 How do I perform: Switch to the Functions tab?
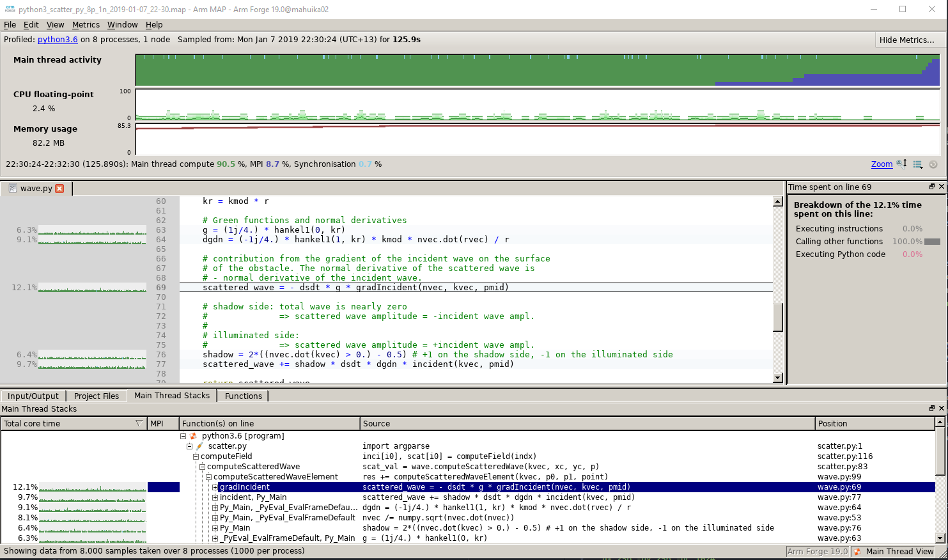(x=243, y=396)
